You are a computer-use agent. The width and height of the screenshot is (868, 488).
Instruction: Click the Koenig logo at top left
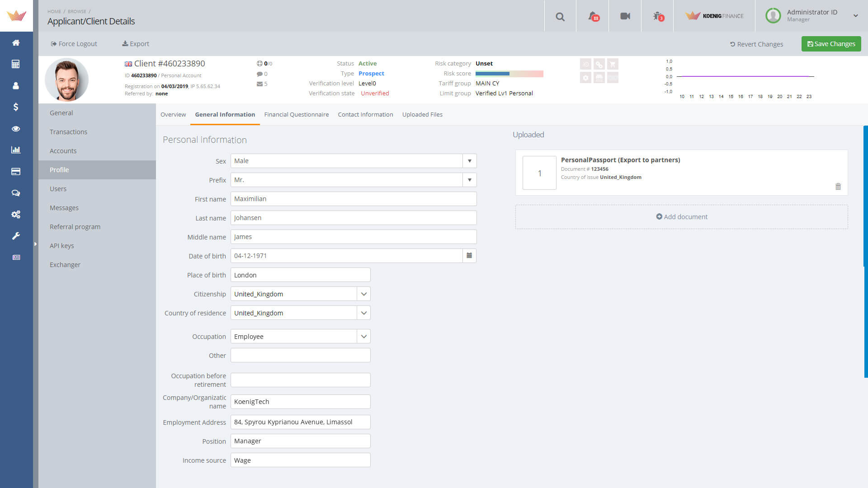pos(16,16)
